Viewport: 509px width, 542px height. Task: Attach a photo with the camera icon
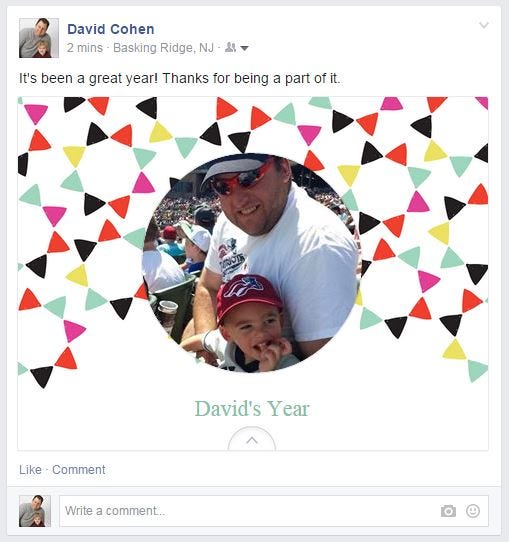coord(448,511)
